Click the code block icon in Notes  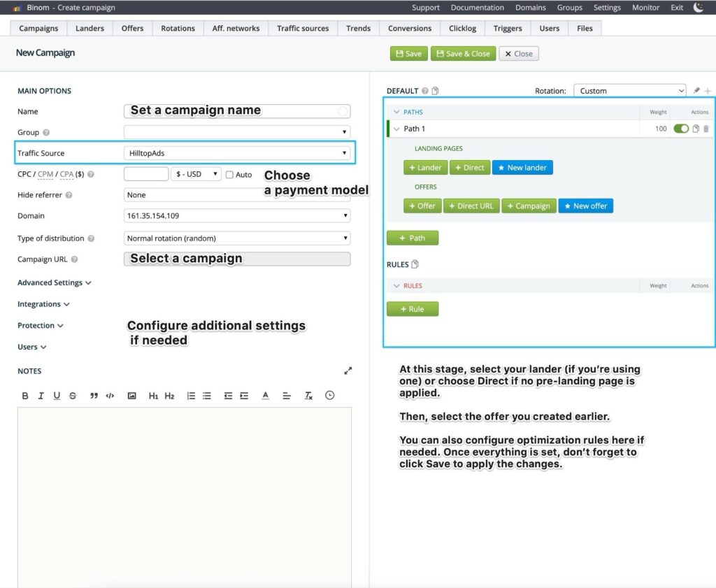(x=110, y=396)
